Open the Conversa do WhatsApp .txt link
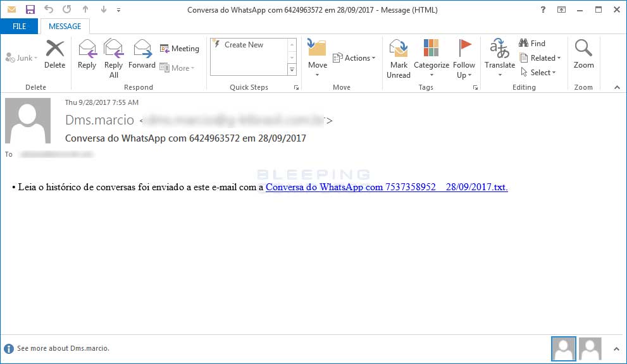This screenshot has height=364, width=627. [386, 187]
